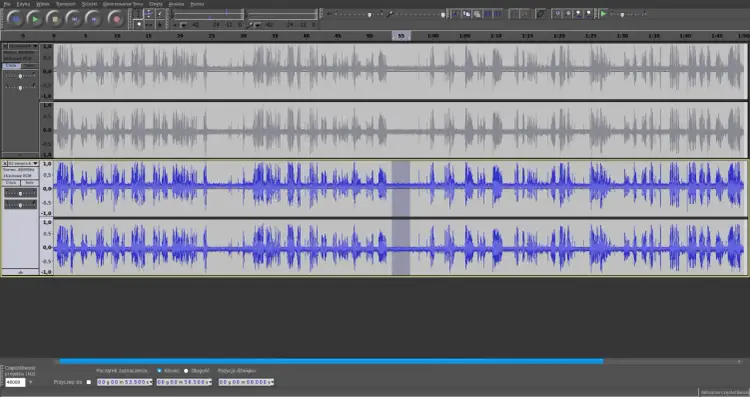Open the Transport menu
The width and height of the screenshot is (750, 397).
coord(66,4)
